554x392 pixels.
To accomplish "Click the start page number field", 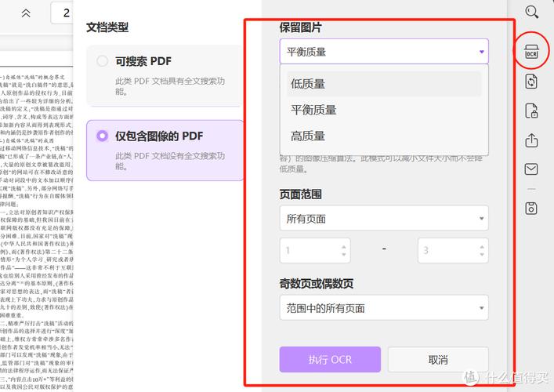I will click(310, 250).
